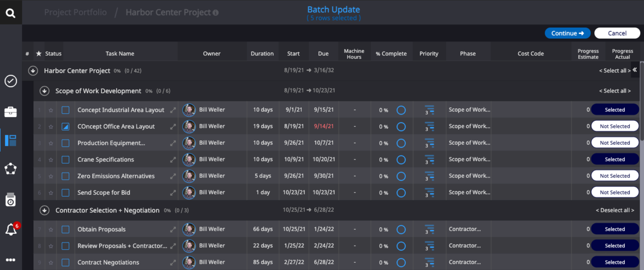Open the briefcase portfolio icon in sidebar
This screenshot has height=270, width=644.
click(11, 112)
